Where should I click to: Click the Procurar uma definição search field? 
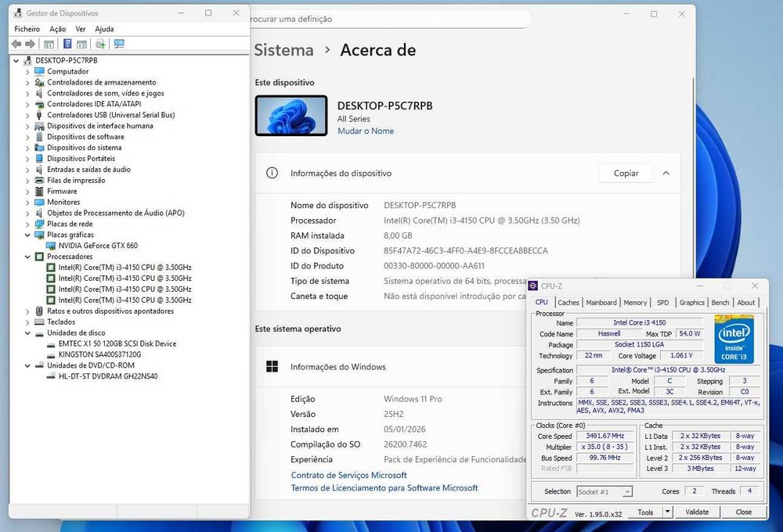tap(389, 19)
